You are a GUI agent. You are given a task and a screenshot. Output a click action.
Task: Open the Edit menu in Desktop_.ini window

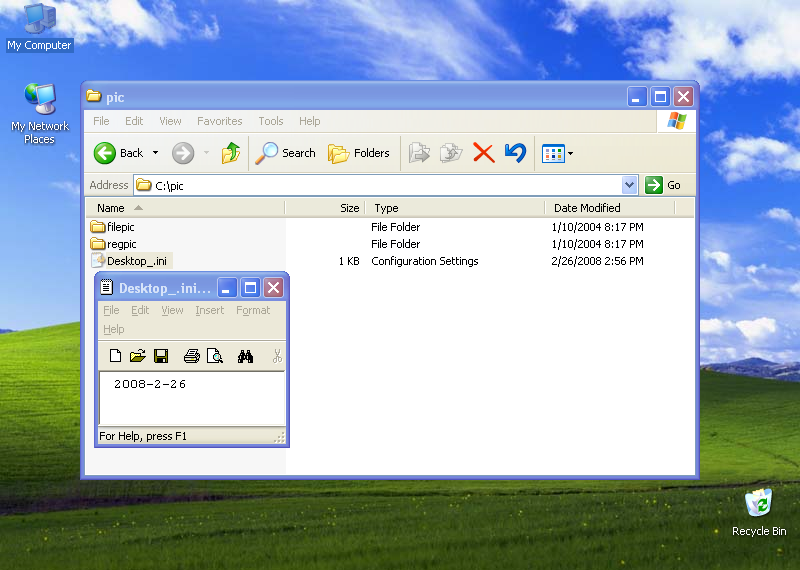140,310
